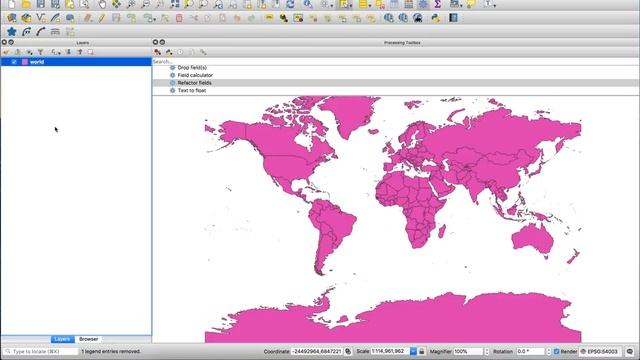Click the Open Data Source Manager icon
Image resolution: width=640 pixels, height=360 pixels.
(11, 18)
